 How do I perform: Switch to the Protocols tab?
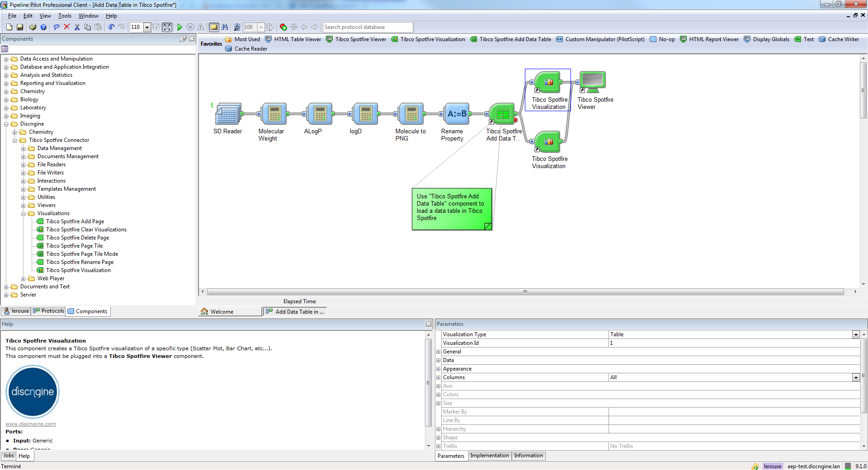[48, 311]
